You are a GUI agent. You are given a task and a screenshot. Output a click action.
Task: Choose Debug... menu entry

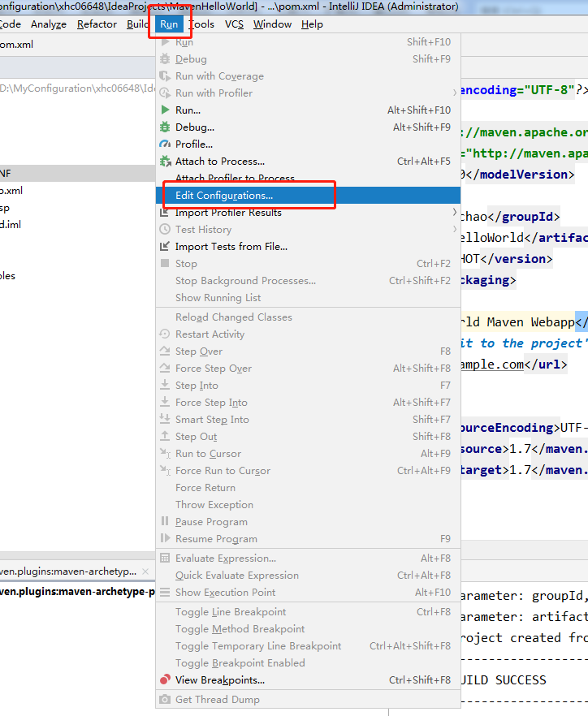tap(308, 127)
